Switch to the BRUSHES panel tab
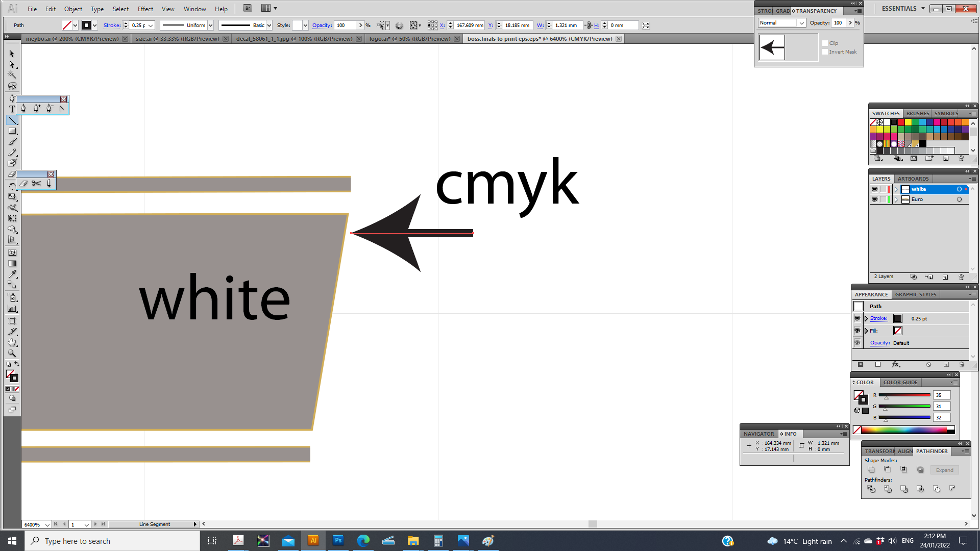The width and height of the screenshot is (980, 551). (918, 113)
